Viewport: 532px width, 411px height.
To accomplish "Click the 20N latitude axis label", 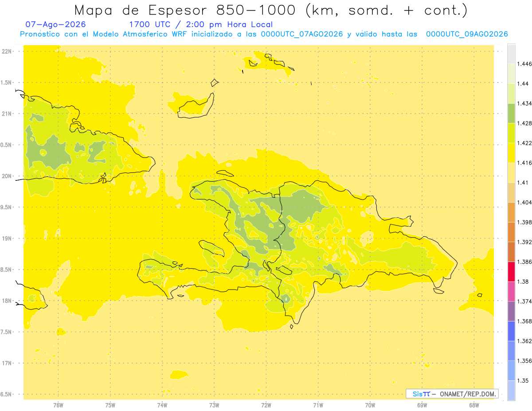I will pyautogui.click(x=7, y=176).
